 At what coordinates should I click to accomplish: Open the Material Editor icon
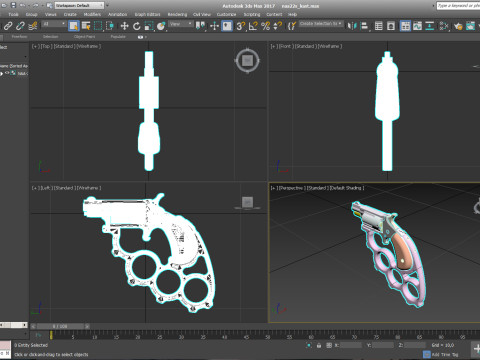444,26
